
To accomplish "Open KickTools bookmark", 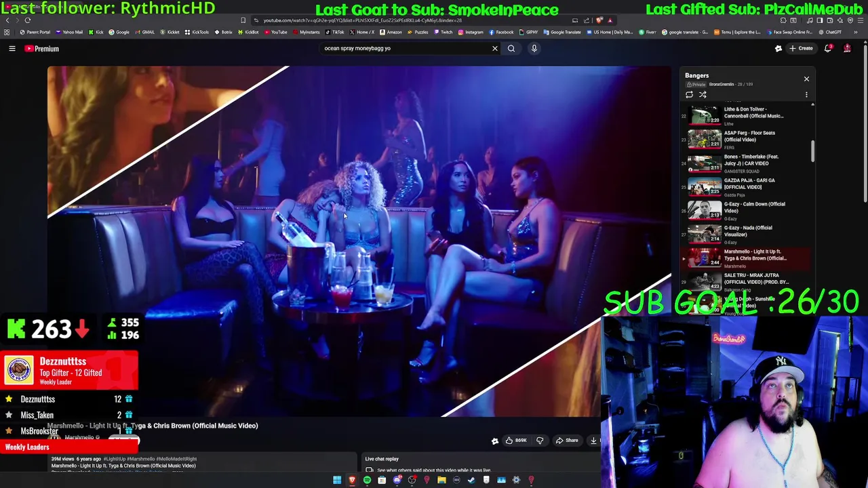I will [197, 32].
